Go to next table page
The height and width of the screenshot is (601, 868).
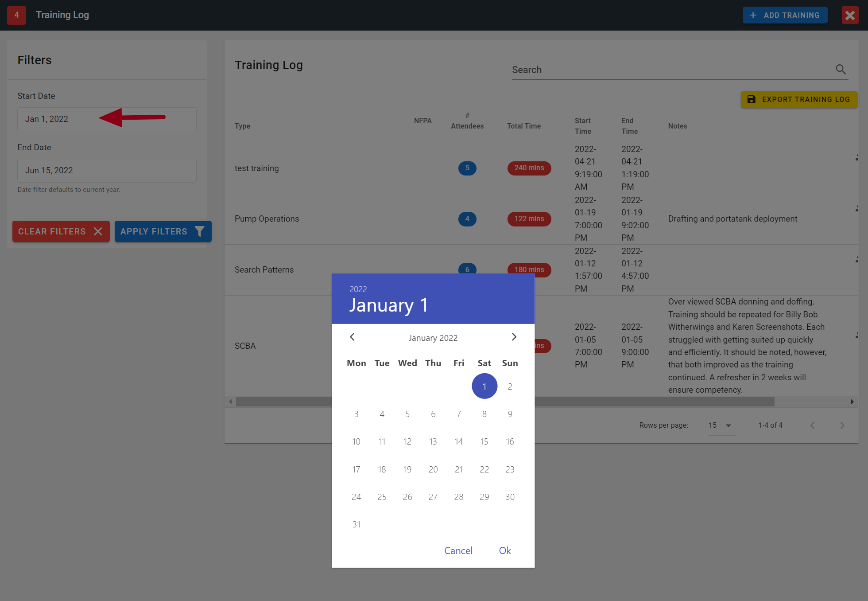point(842,425)
